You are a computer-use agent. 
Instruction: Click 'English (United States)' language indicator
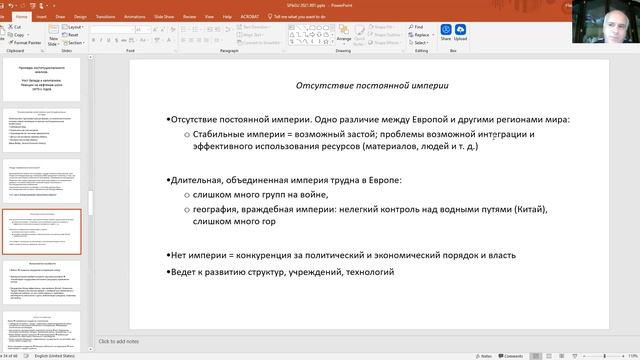click(x=55, y=356)
